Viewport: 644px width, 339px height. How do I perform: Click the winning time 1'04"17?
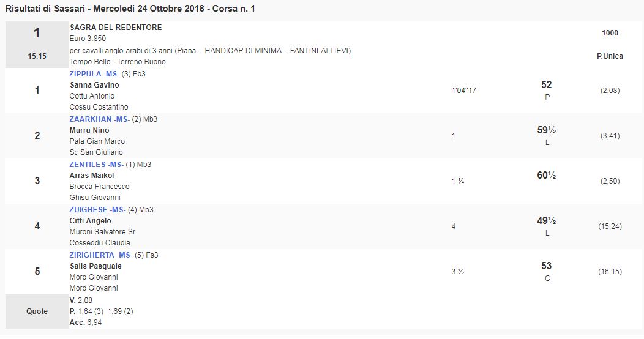tap(463, 91)
